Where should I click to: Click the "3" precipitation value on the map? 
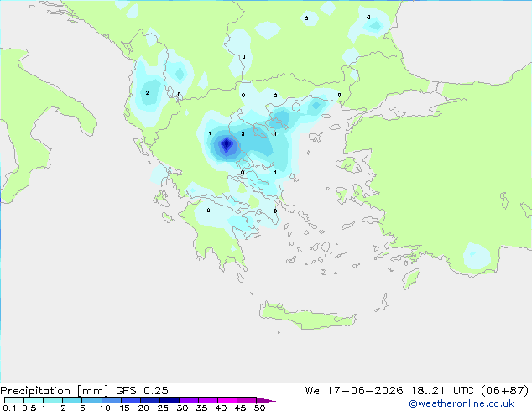click(x=243, y=134)
